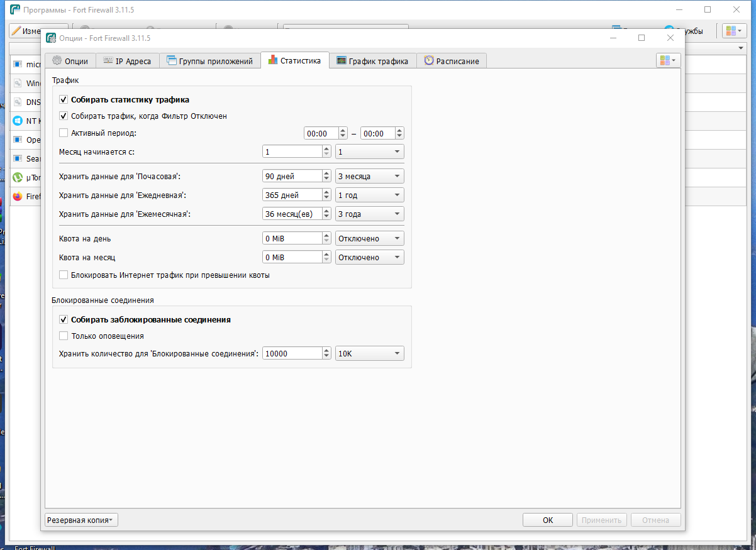Open the IP Адреса tab
756x550 pixels.
(x=127, y=61)
